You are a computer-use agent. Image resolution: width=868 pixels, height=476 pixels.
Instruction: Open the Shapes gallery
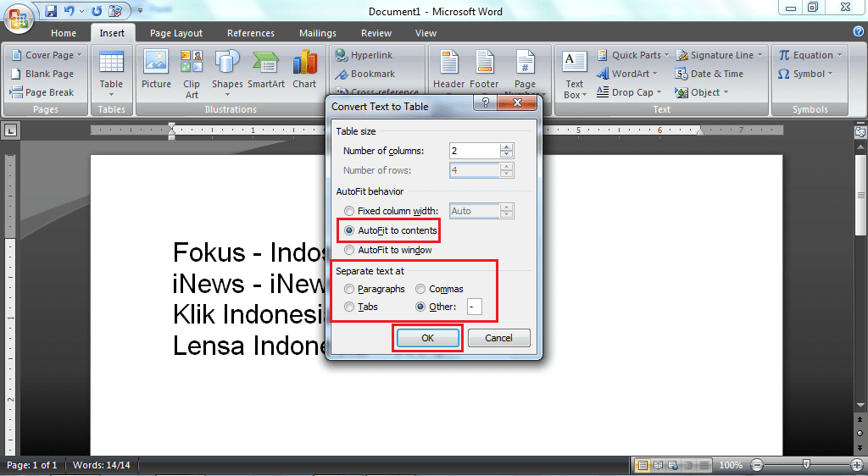point(227,73)
